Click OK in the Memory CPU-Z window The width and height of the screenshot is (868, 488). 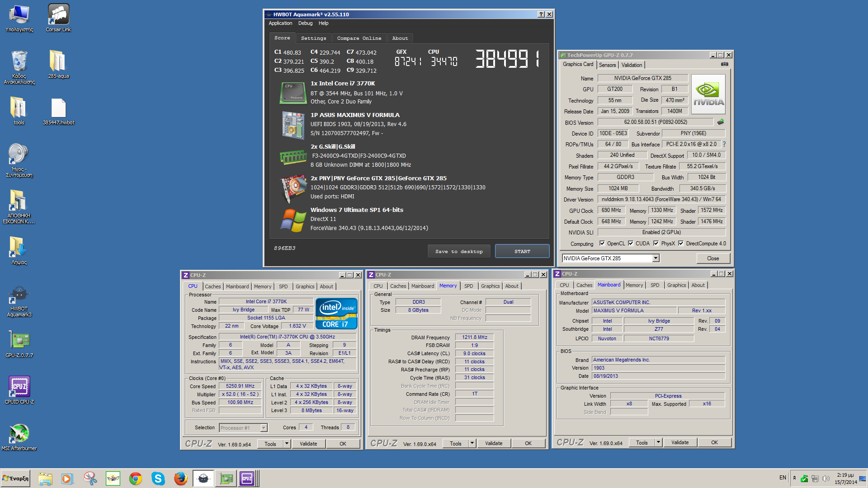pos(528,443)
